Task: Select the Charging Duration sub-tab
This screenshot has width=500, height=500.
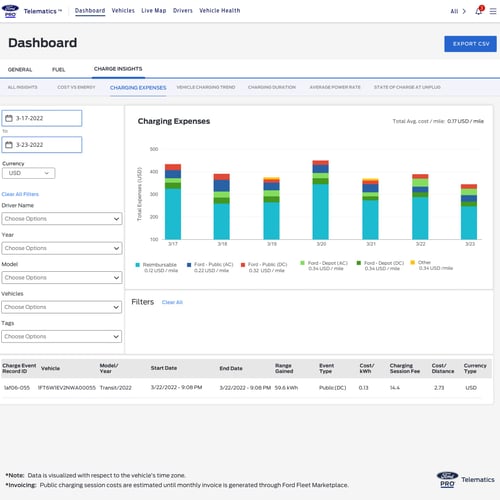Action: tap(272, 87)
